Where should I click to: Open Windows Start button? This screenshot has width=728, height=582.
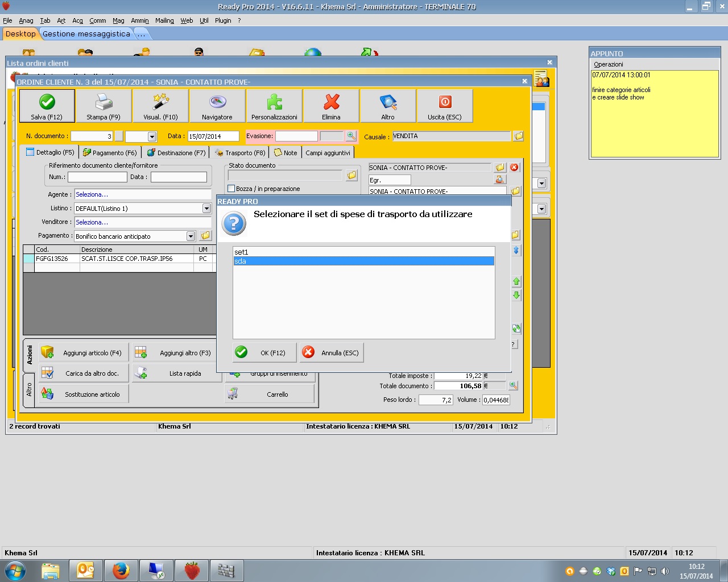point(15,571)
